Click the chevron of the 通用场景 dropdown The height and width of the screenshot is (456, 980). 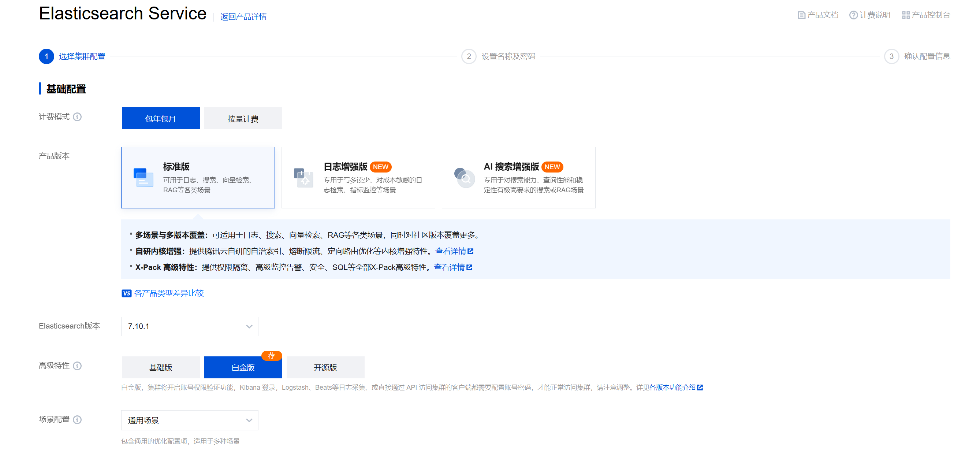point(249,420)
